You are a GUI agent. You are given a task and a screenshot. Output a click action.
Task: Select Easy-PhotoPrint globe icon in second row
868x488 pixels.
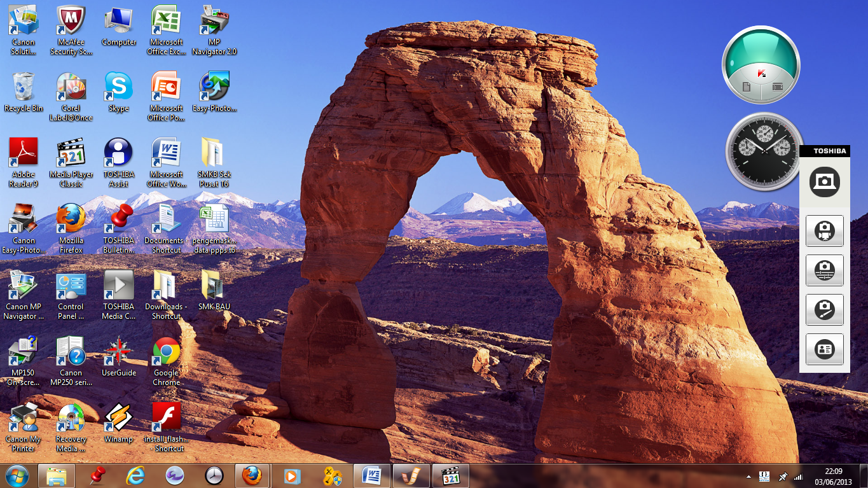pyautogui.click(x=214, y=92)
